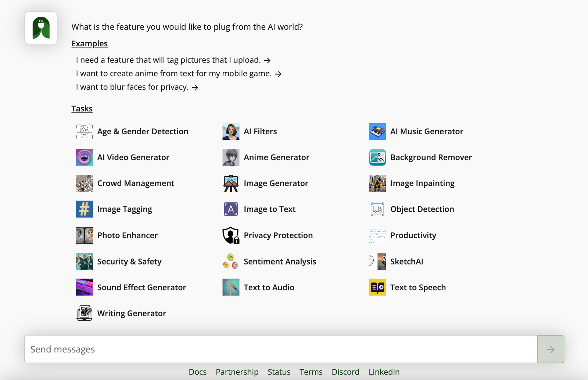Click the Sentiment Analysis emoji icon
The height and width of the screenshot is (380, 588).
pos(230,262)
